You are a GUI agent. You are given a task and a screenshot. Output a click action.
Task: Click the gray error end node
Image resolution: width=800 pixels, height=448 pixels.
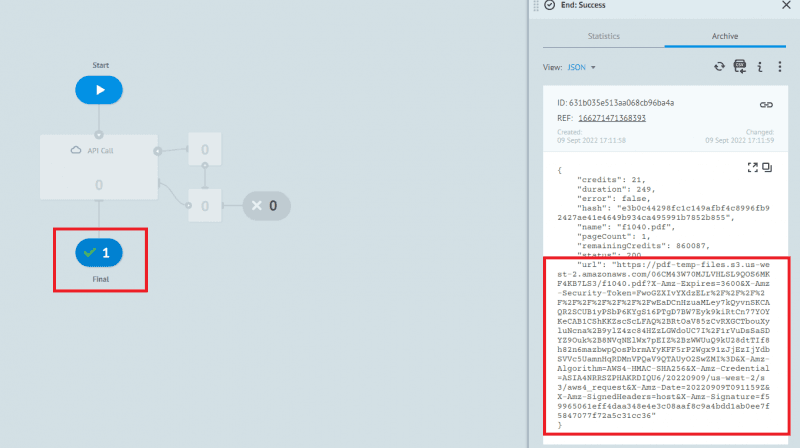coord(269,206)
